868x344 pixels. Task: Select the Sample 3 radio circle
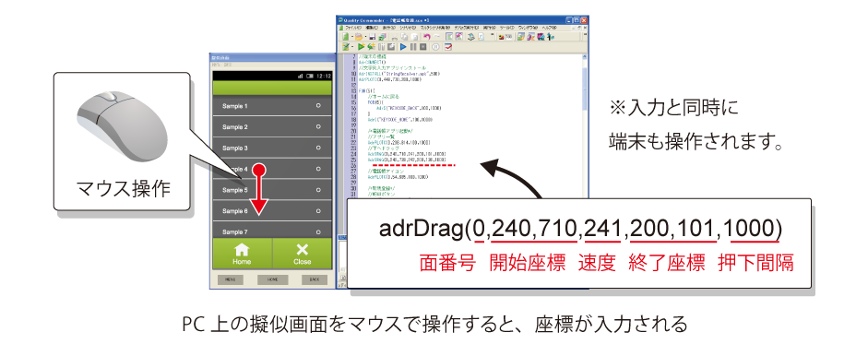[319, 148]
